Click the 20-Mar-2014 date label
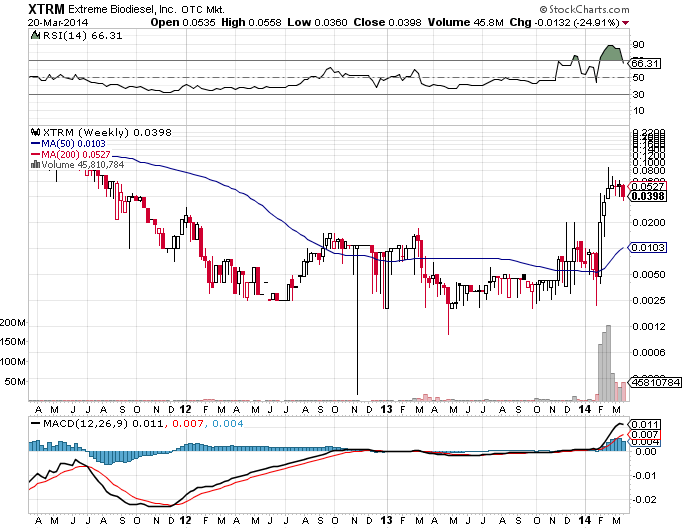Image resolution: width=687 pixels, height=528 pixels. 58,22
